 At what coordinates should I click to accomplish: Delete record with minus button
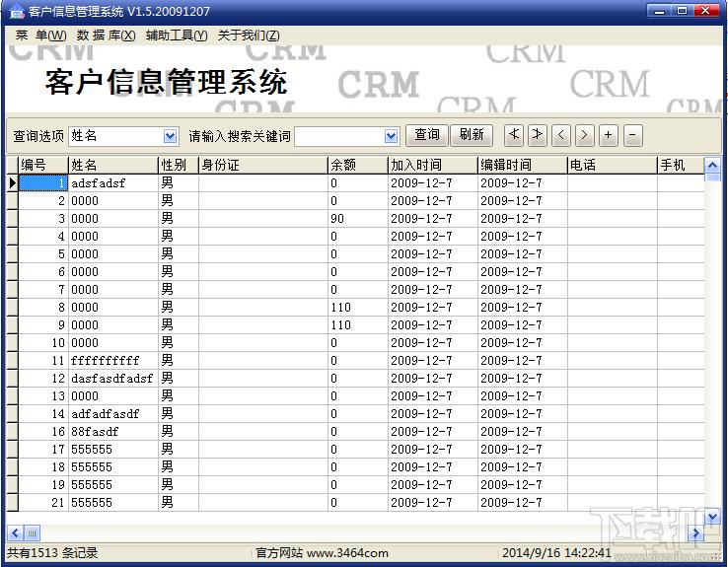(633, 135)
